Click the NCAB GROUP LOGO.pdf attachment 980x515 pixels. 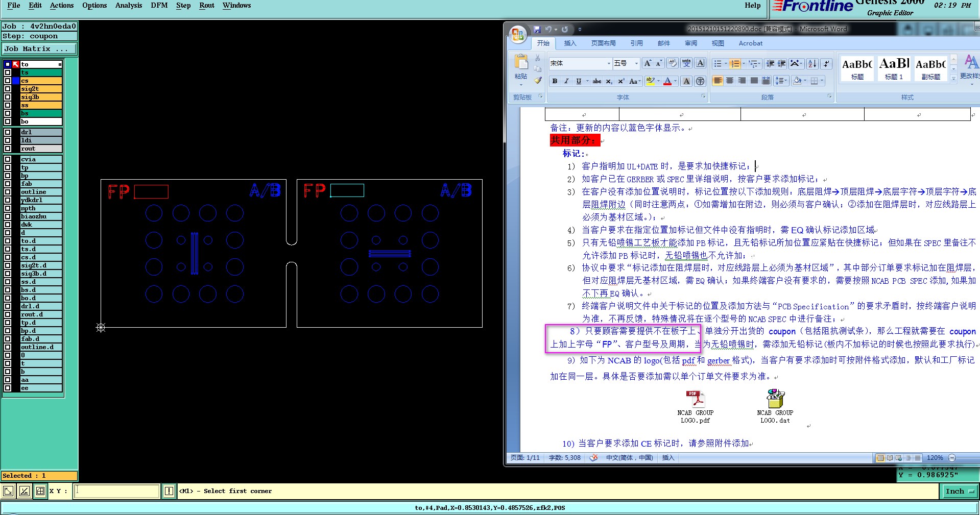click(x=695, y=407)
